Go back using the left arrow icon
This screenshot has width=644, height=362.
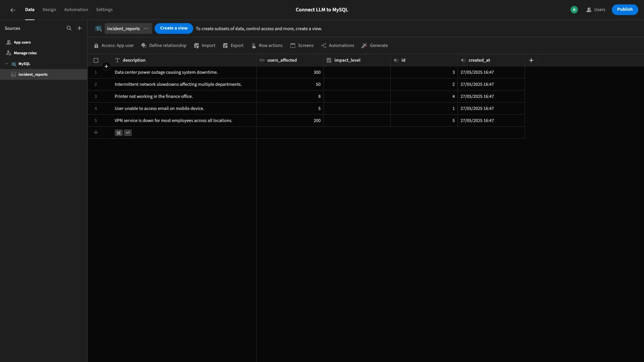coord(13,10)
